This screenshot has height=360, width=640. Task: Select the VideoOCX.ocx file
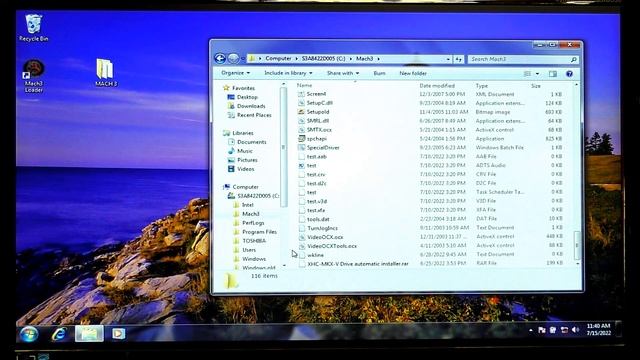click(325, 237)
